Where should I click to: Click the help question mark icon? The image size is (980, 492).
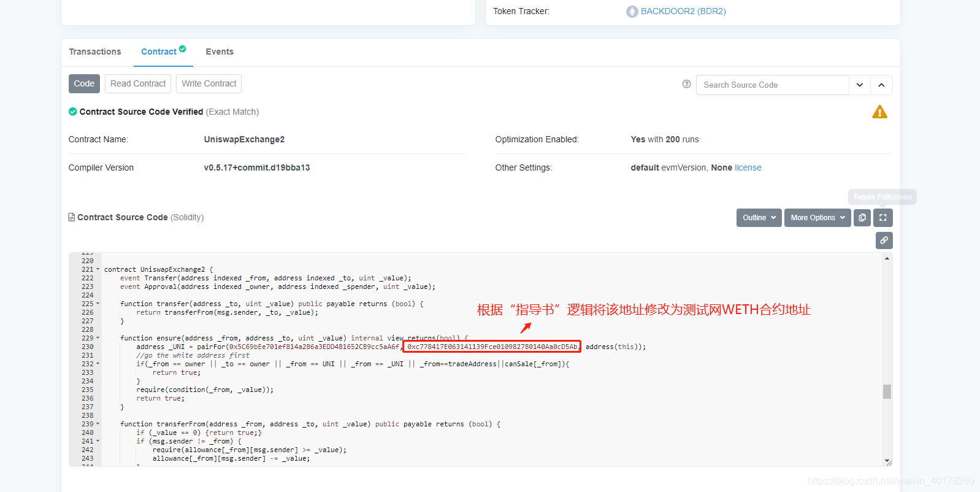coord(686,84)
